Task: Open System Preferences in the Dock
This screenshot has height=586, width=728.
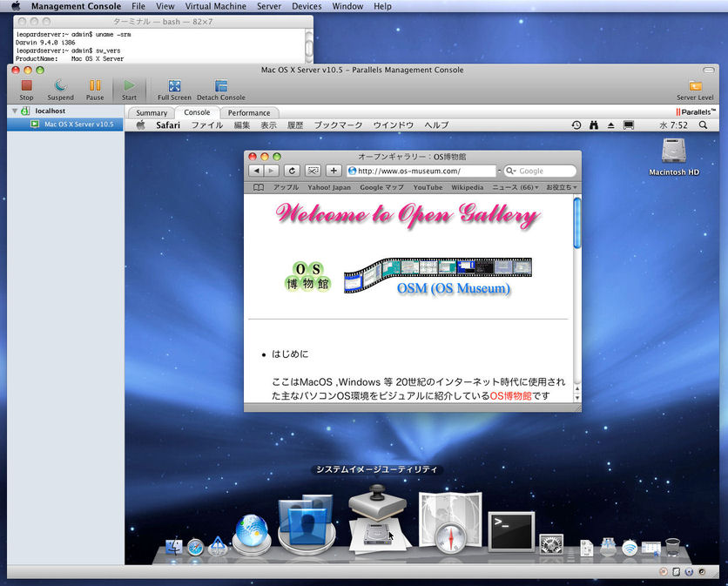Action: click(x=551, y=544)
